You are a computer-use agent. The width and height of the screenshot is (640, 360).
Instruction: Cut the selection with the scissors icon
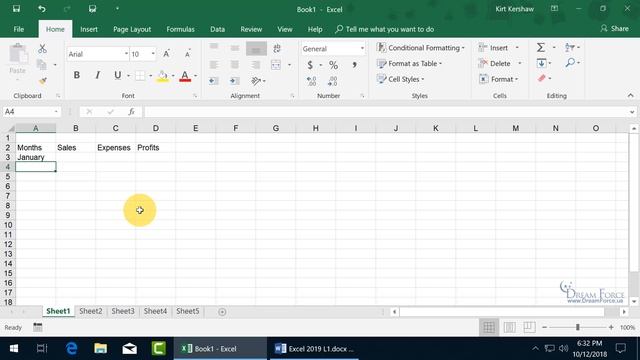[x=42, y=49]
